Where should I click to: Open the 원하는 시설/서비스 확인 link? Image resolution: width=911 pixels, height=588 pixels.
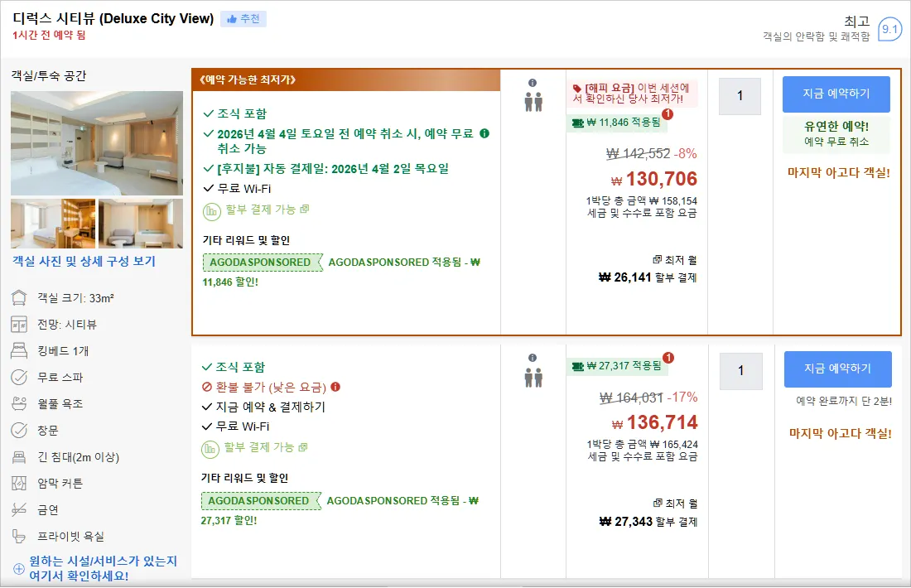(103, 568)
